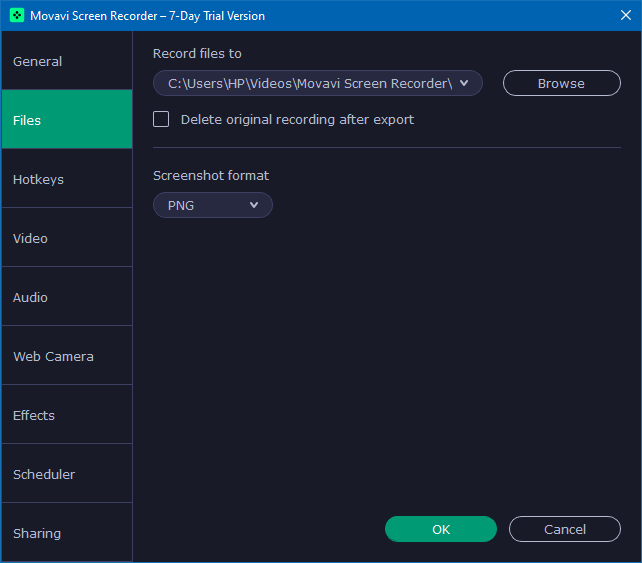Open the Video settings tab
This screenshot has height=563, width=642.
coord(67,237)
